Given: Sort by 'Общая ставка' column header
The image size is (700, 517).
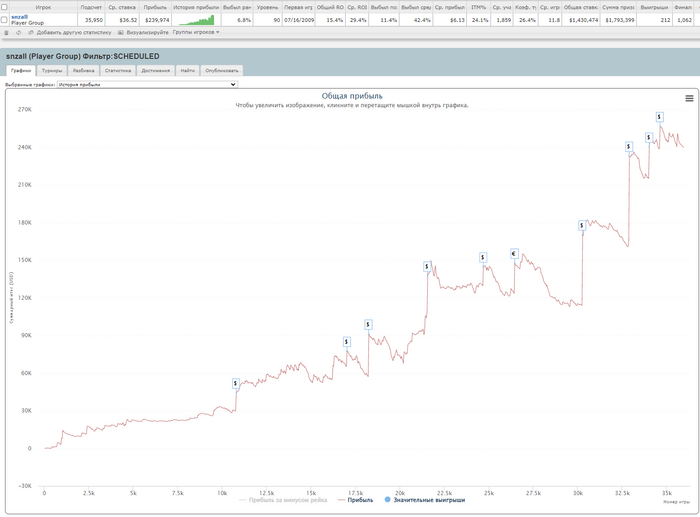Looking at the screenshot, I should 581,7.
